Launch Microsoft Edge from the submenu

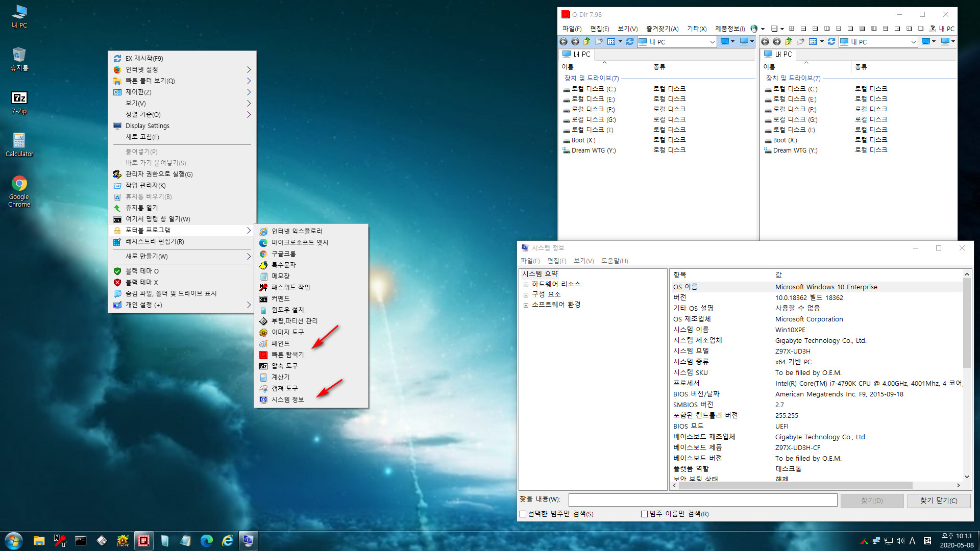(x=311, y=242)
